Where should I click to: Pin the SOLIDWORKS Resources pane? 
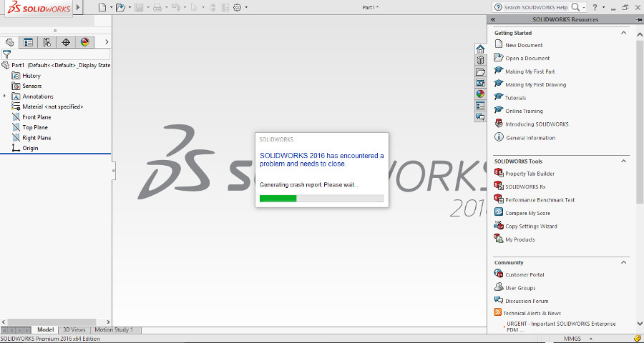pyautogui.click(x=639, y=19)
